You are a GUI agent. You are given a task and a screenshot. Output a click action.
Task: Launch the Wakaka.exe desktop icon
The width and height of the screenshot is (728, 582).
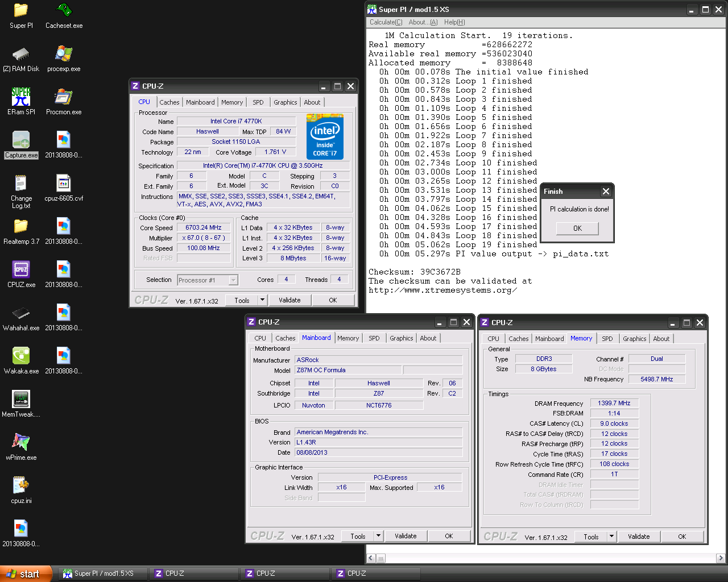coord(21,361)
